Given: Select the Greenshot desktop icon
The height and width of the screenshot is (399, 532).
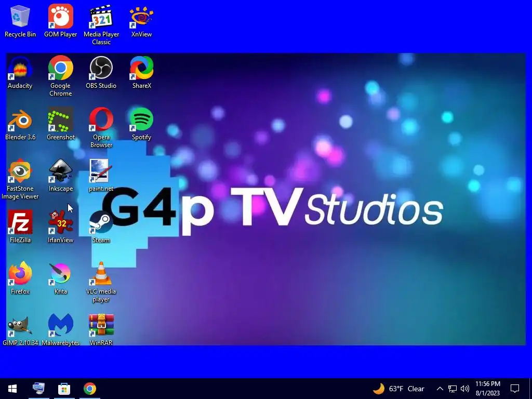Looking at the screenshot, I should [60, 124].
